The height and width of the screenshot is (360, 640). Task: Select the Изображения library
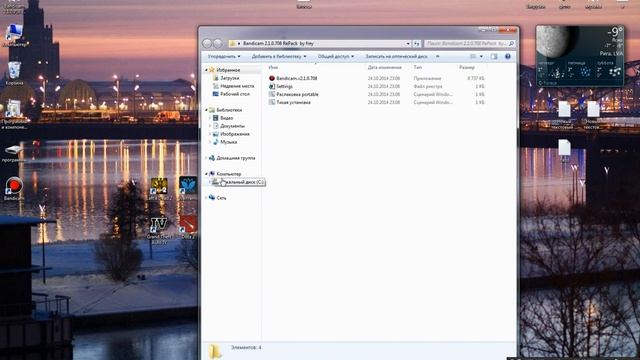point(231,134)
